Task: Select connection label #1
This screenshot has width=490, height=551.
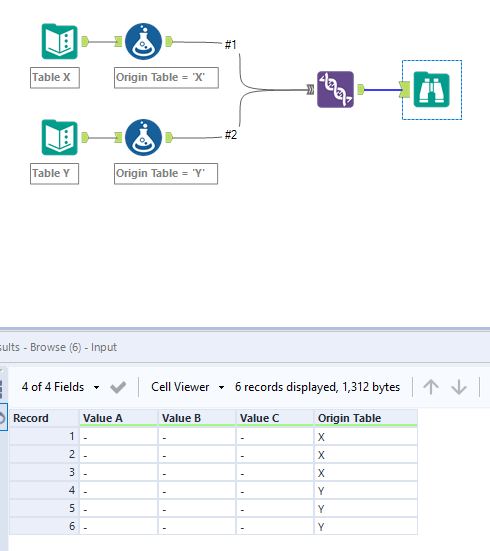Action: coord(231,45)
